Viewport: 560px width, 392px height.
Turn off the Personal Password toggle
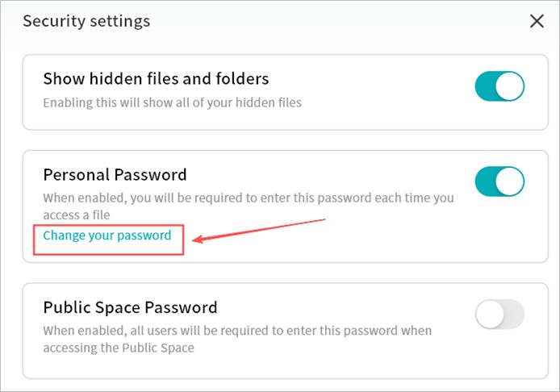pyautogui.click(x=499, y=181)
